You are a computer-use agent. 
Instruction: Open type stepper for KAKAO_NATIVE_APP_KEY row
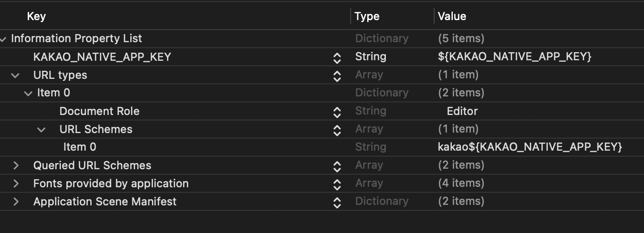point(337,57)
